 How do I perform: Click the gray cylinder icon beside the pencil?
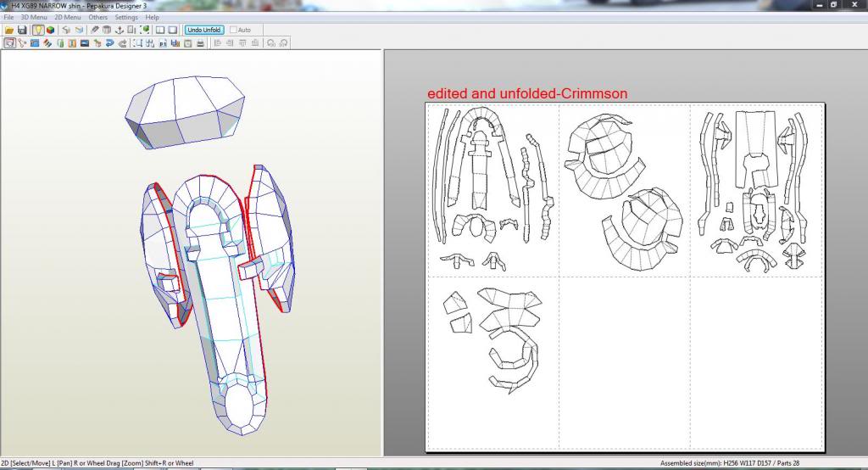107,30
